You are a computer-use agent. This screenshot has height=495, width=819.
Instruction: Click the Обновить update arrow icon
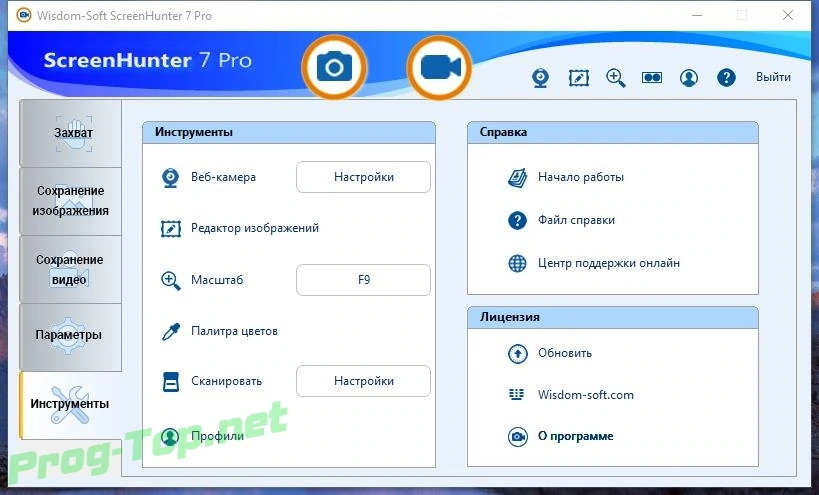(518, 353)
